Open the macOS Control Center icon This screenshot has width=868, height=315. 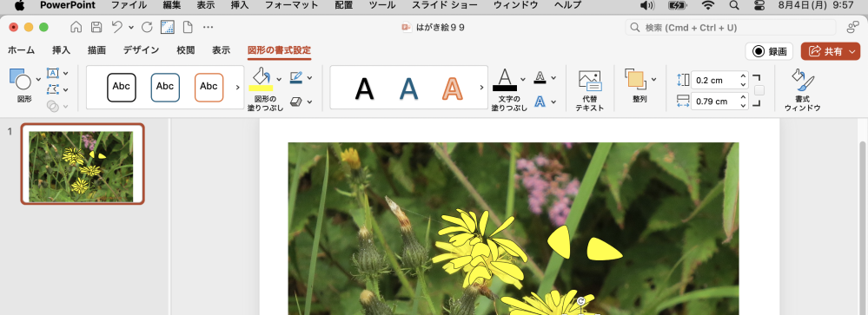pyautogui.click(x=759, y=5)
